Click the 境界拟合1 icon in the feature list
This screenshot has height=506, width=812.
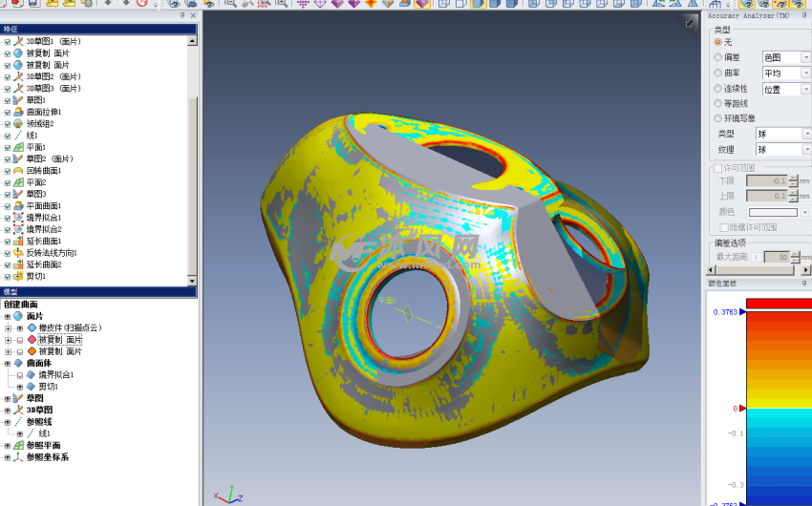pyautogui.click(x=18, y=218)
